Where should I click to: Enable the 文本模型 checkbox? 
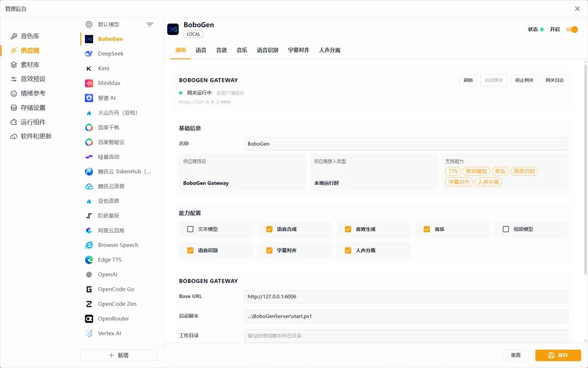tap(190, 229)
